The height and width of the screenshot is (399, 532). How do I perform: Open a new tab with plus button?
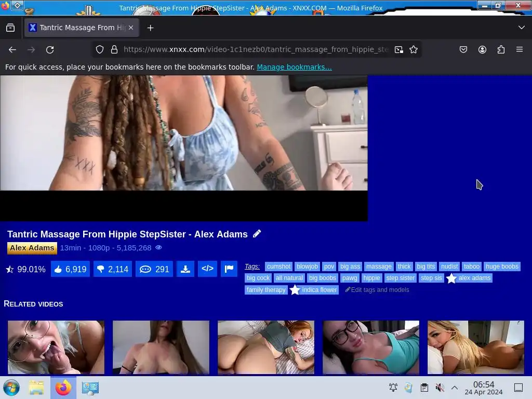(150, 28)
